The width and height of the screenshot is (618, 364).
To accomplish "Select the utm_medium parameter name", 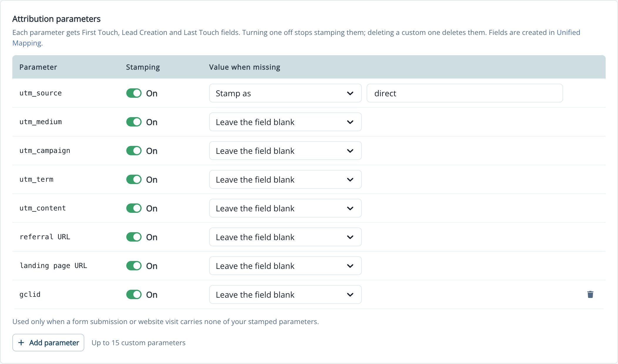I will click(41, 122).
